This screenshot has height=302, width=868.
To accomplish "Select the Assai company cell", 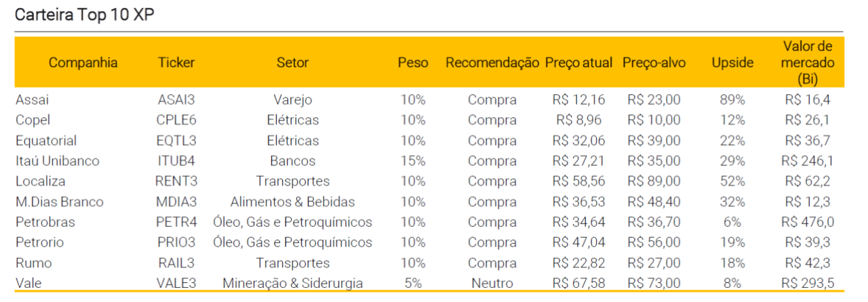I will [x=32, y=100].
